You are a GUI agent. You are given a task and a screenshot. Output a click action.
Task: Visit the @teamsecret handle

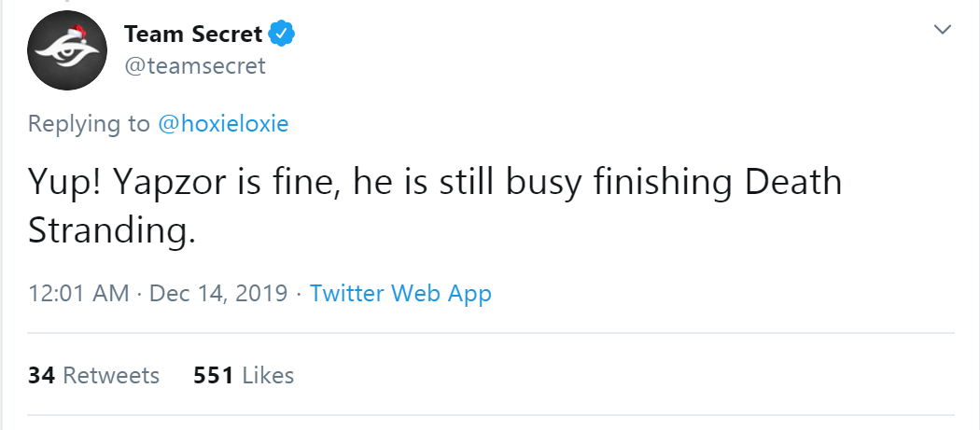pos(195,65)
